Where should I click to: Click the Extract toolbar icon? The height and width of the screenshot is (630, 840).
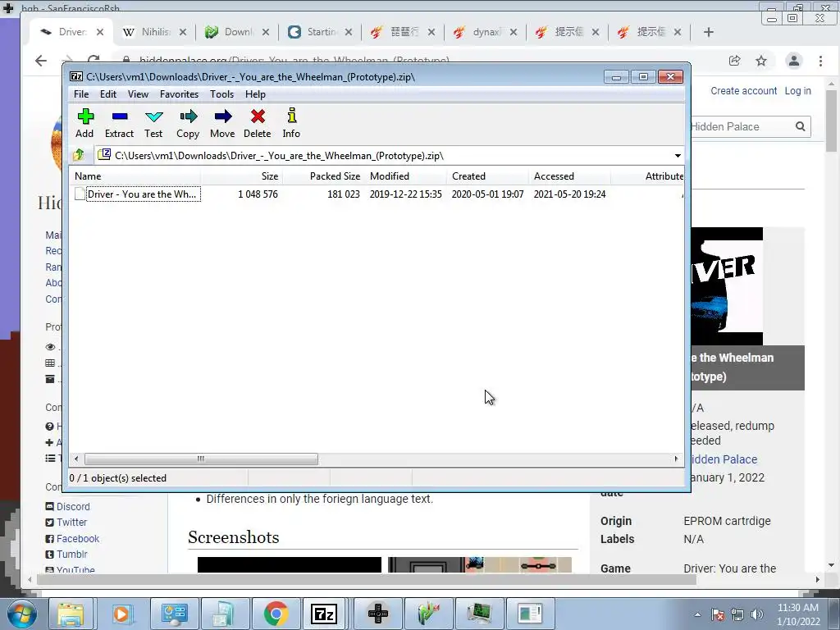(119, 123)
